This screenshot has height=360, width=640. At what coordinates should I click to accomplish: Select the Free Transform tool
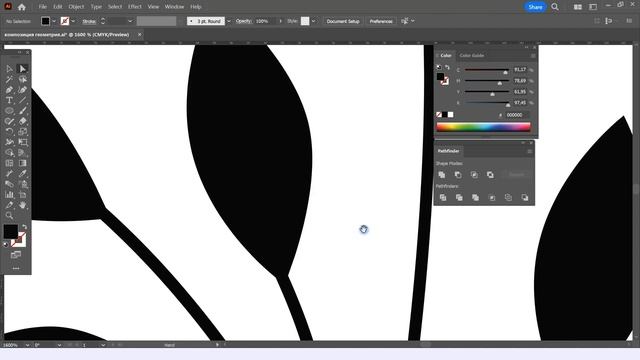pos(22,142)
